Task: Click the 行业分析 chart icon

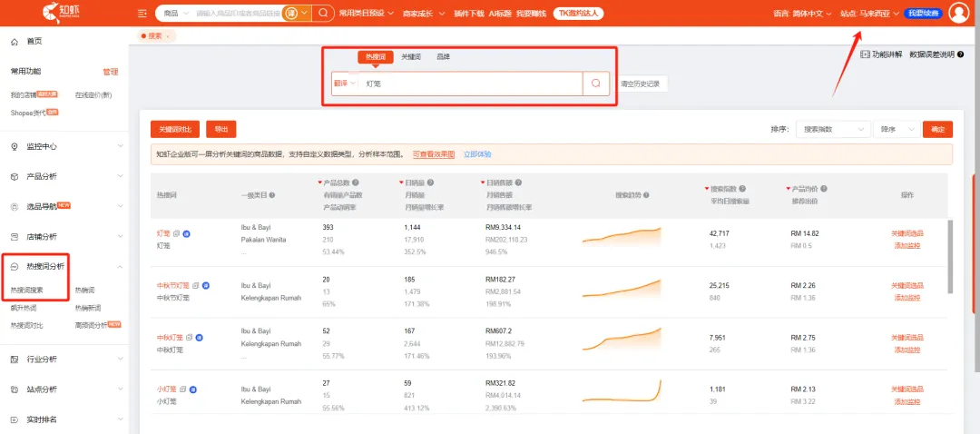Action: 15,360
